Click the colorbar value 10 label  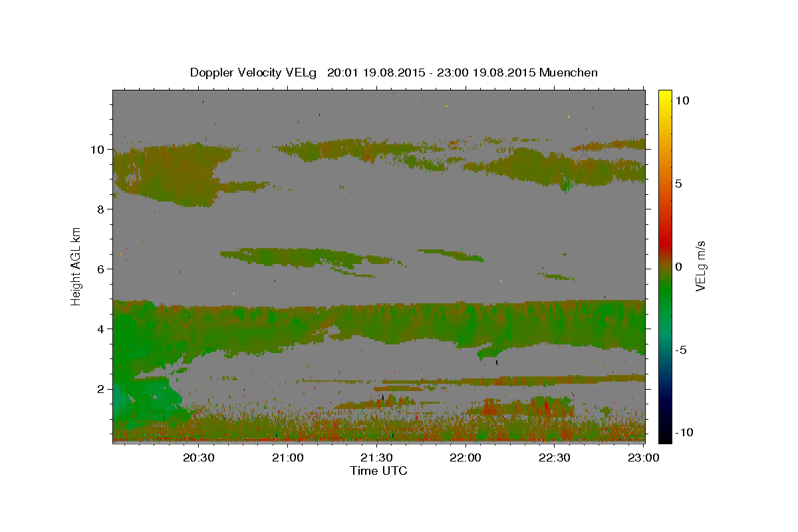[x=682, y=100]
